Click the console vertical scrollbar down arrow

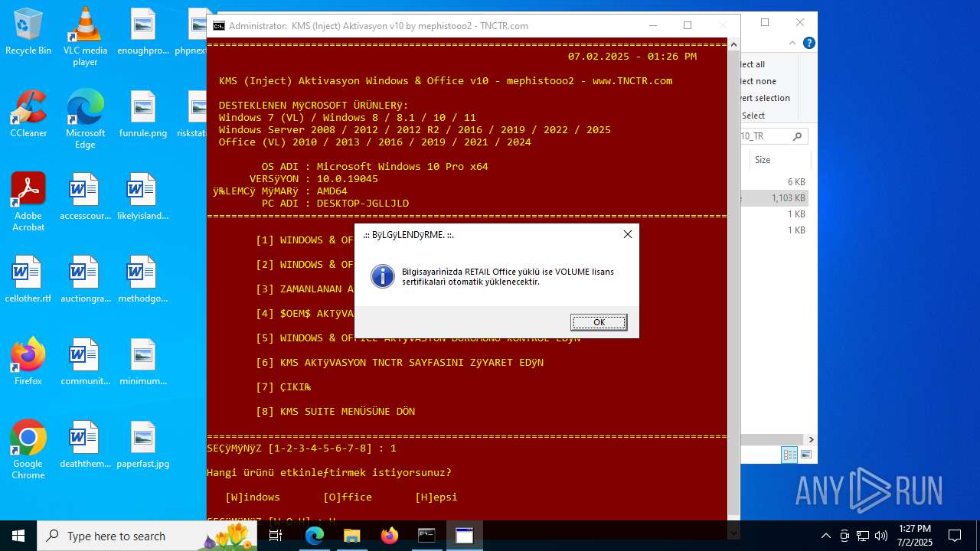click(x=733, y=532)
